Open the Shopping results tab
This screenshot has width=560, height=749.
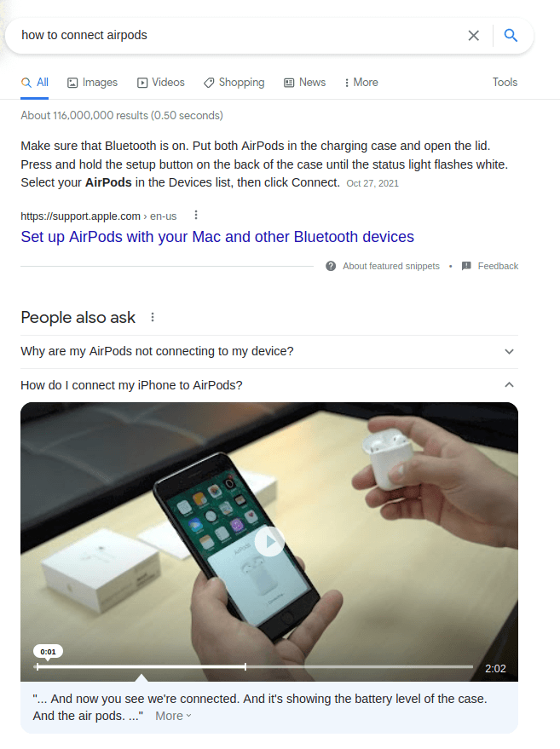[234, 83]
